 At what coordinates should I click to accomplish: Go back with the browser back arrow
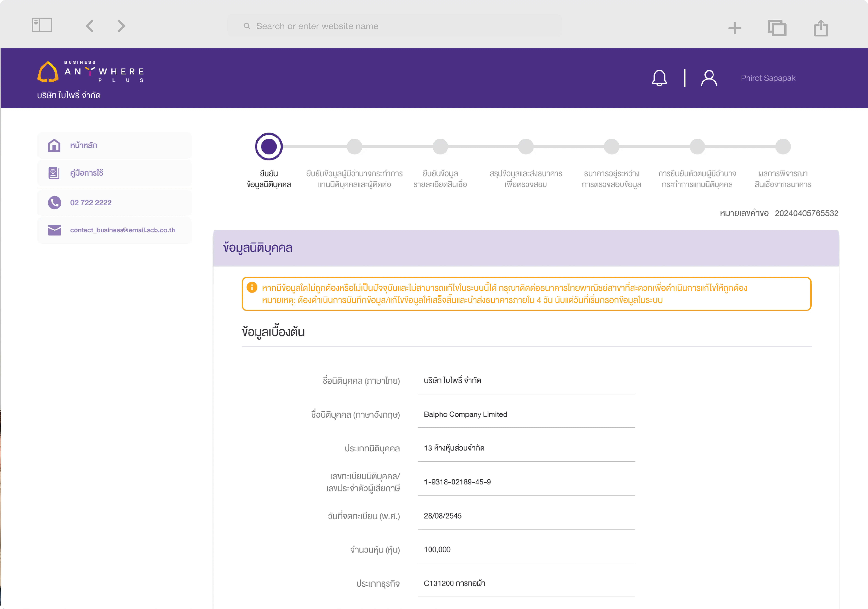[x=90, y=26]
